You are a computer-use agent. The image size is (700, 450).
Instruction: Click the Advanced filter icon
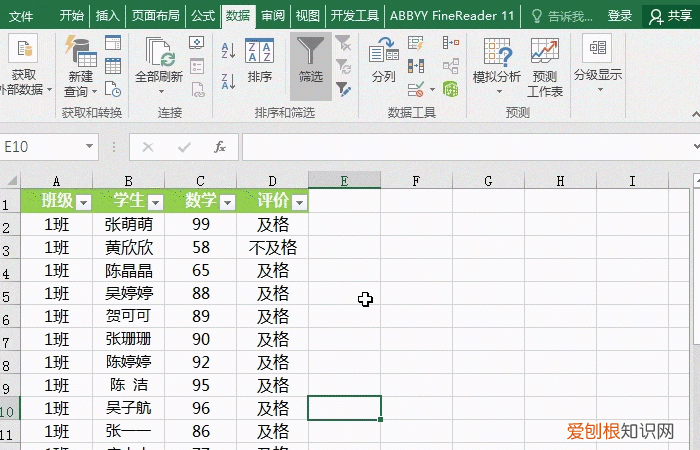coord(343,89)
